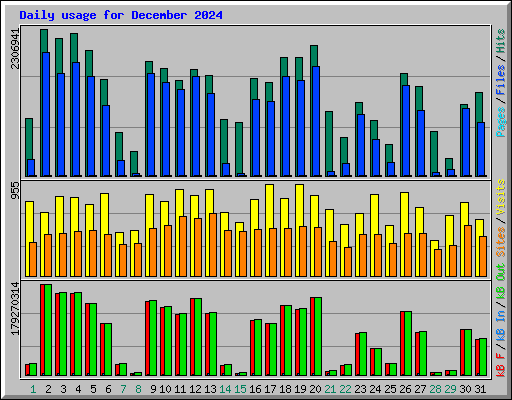Select the blue files bar for day 2
Screen dimensions: 512x400
click(x=46, y=114)
